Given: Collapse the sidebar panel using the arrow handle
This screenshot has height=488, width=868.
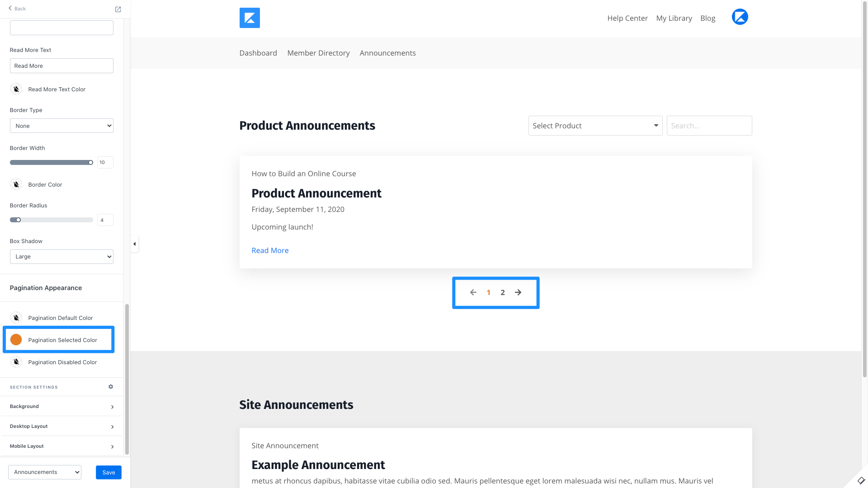Looking at the screenshot, I should click(x=134, y=244).
